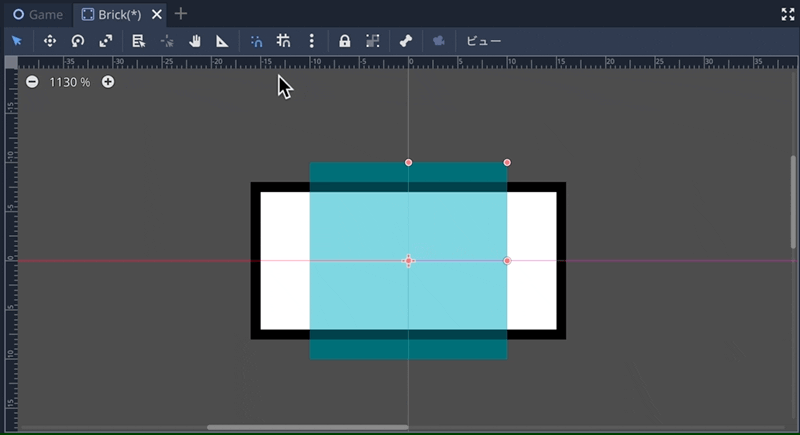Open snapping options three-dot menu
Viewport: 800px width, 435px height.
pyautogui.click(x=312, y=41)
